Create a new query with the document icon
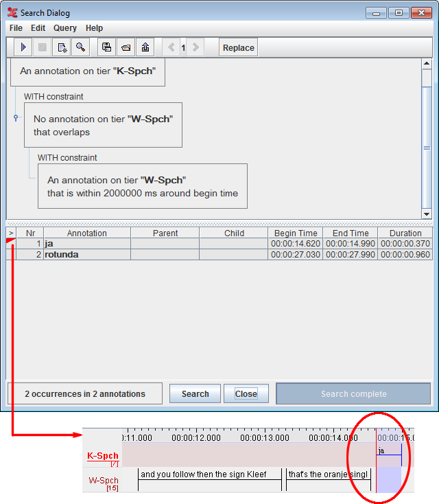 tap(62, 47)
